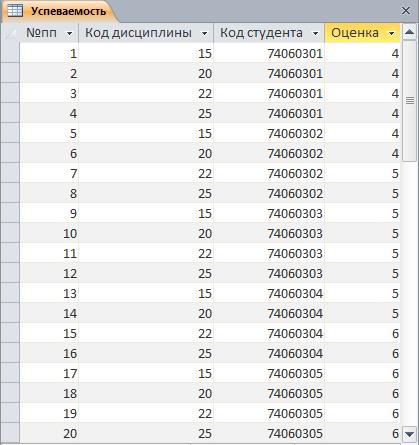Click Оценка cell in row 18
The width and height of the screenshot is (419, 445).
pos(362,393)
